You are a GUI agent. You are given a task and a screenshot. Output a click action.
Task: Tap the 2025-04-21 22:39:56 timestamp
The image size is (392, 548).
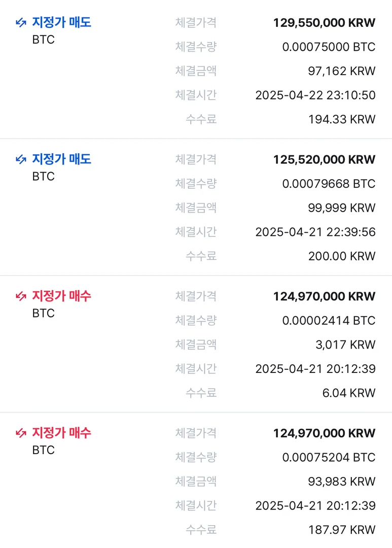pyautogui.click(x=315, y=232)
